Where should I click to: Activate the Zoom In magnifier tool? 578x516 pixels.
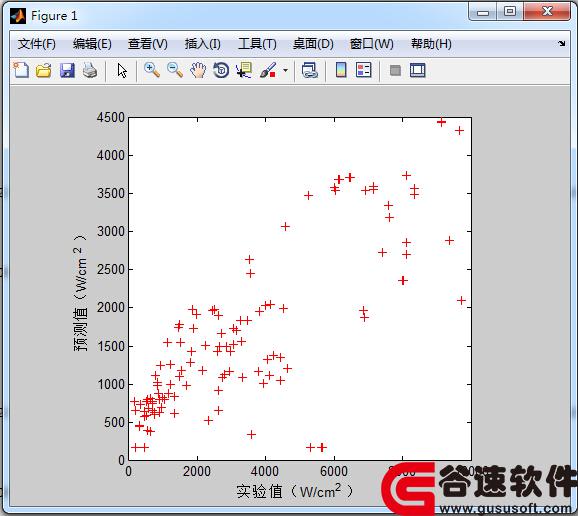pyautogui.click(x=152, y=70)
